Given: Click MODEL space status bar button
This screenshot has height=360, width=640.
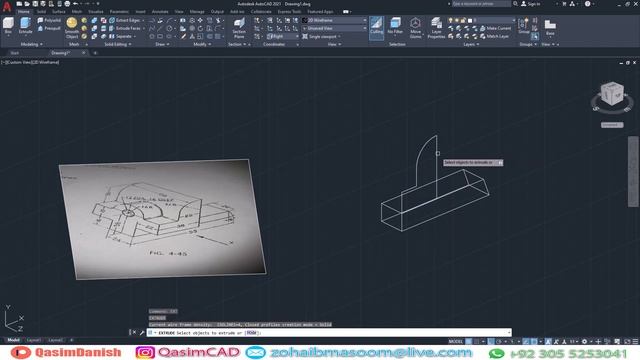Looking at the screenshot, I should click(x=456, y=342).
